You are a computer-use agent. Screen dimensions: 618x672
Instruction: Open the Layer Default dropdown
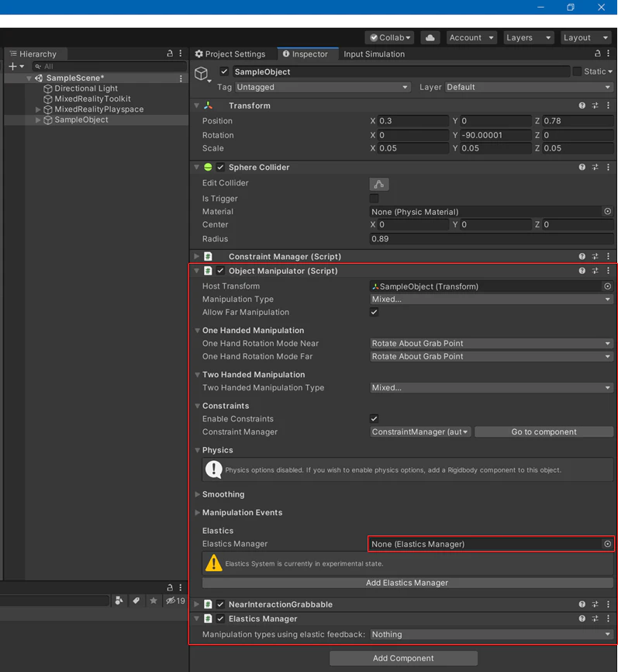click(529, 87)
